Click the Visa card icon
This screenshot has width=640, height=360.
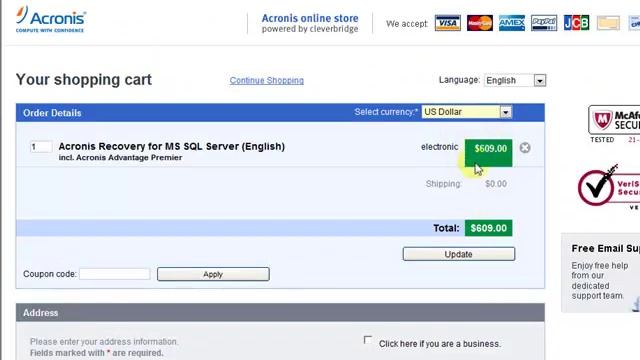point(447,23)
